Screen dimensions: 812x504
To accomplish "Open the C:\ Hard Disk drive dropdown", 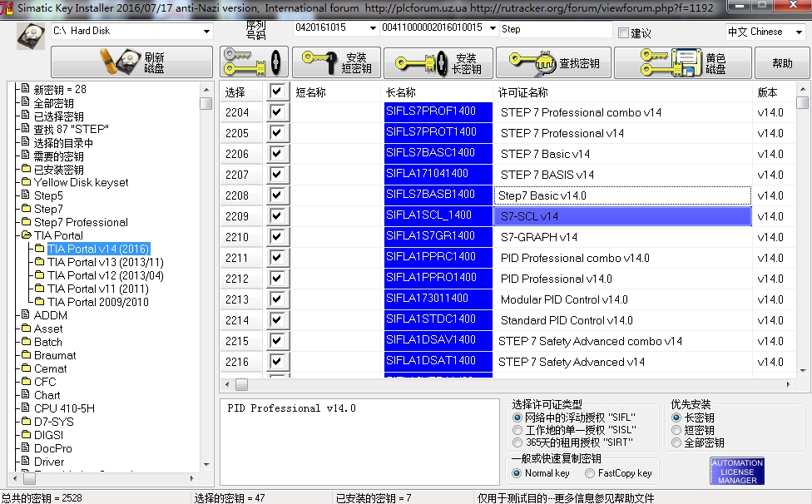I will (206, 32).
